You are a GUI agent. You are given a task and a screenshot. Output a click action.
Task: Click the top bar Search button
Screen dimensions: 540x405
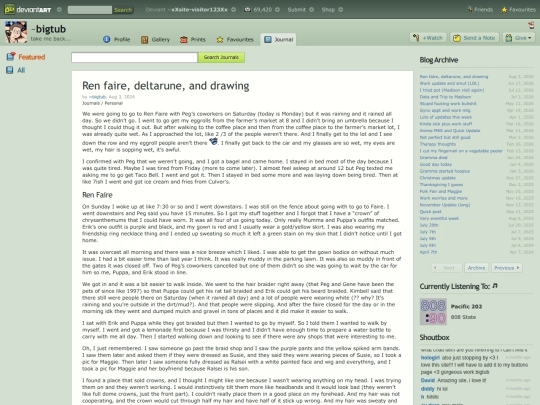point(123,10)
